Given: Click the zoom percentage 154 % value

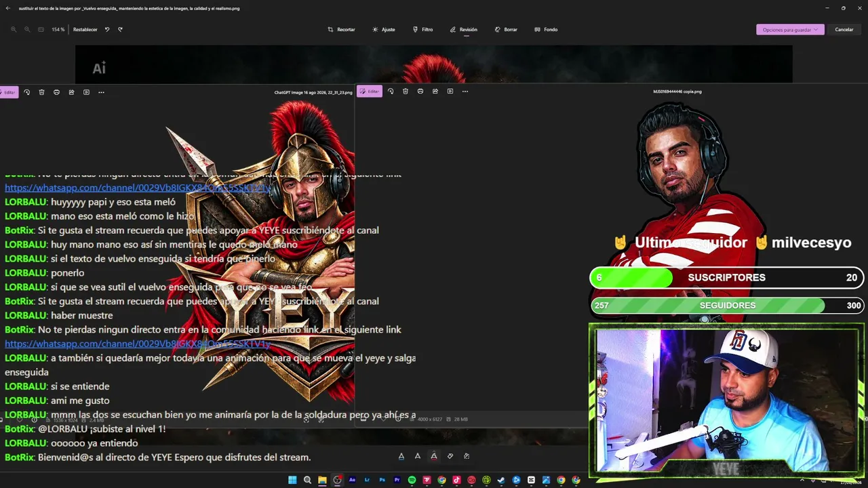Looking at the screenshot, I should pos(58,30).
